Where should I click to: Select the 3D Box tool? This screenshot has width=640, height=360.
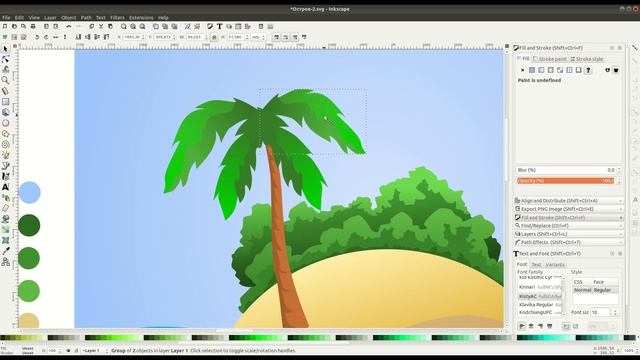click(x=5, y=112)
